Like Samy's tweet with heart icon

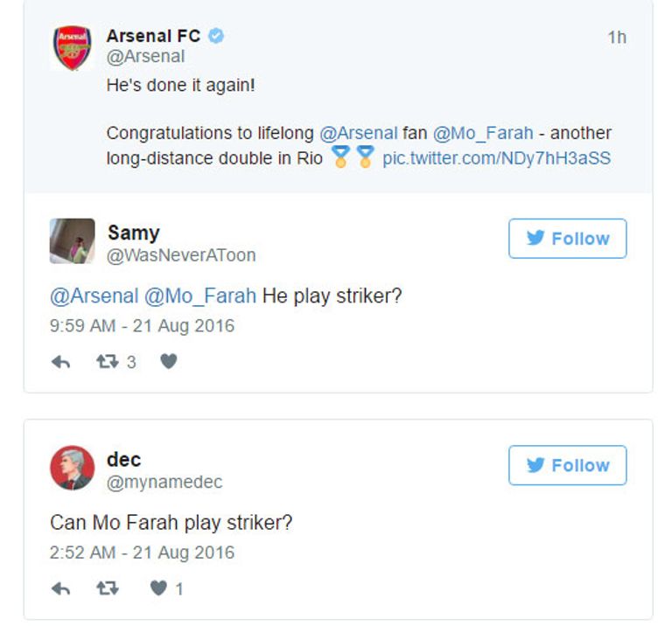[x=169, y=361]
